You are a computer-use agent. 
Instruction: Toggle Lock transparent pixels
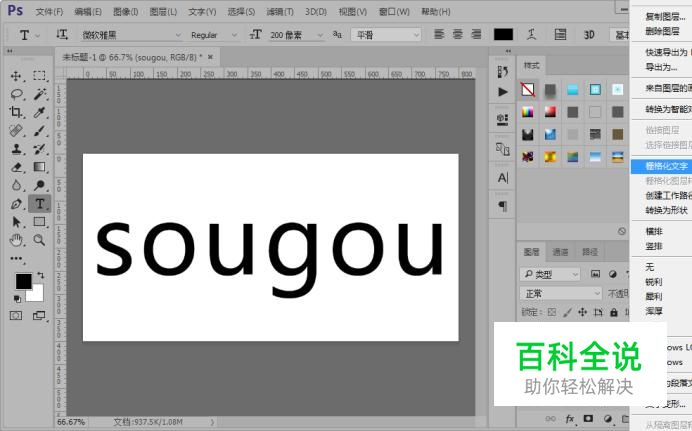click(552, 312)
